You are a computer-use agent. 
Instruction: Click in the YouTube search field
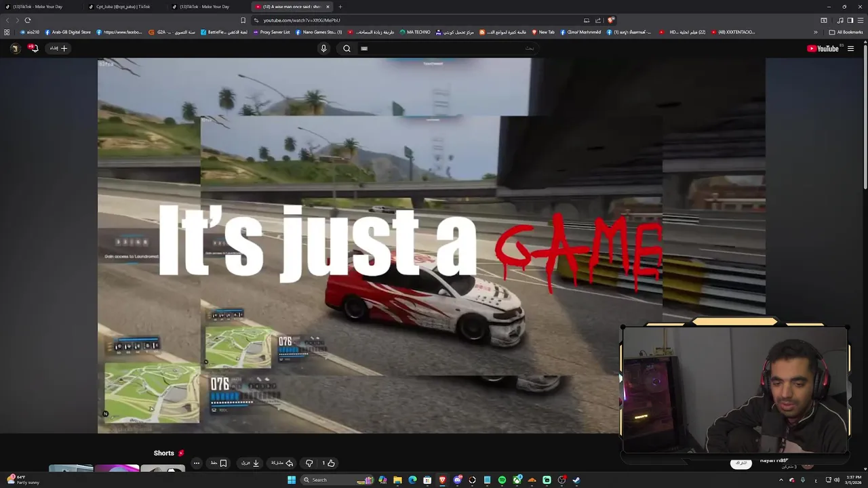point(448,48)
